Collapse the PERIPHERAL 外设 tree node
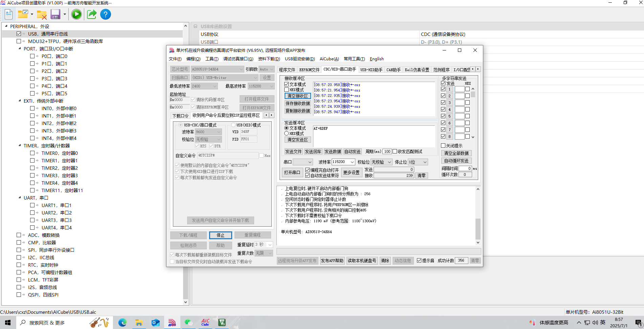 coord(6,26)
